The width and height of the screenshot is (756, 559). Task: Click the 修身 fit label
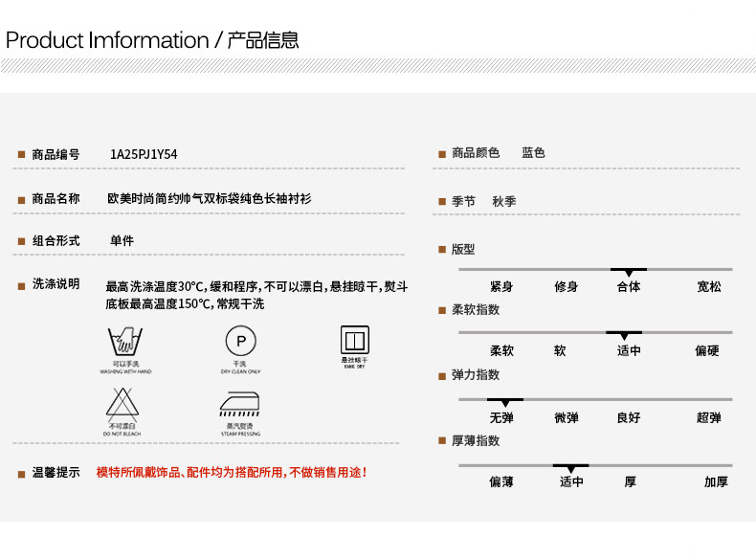566,286
